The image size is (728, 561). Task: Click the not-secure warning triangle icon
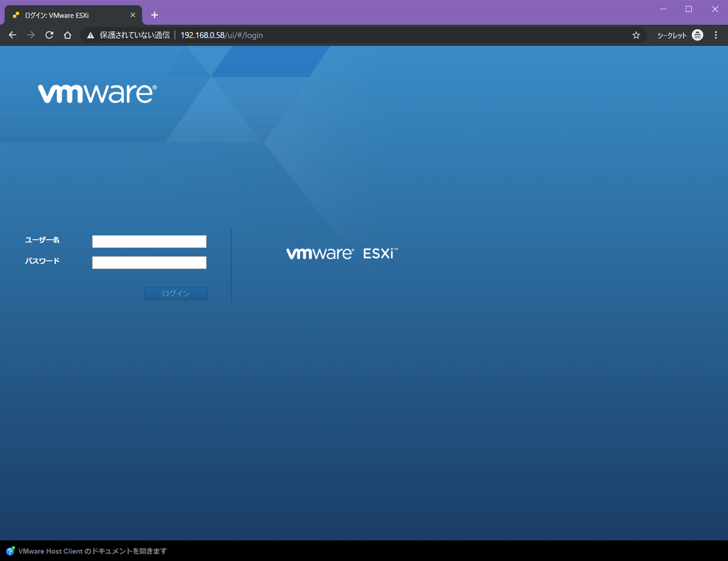tap(90, 35)
